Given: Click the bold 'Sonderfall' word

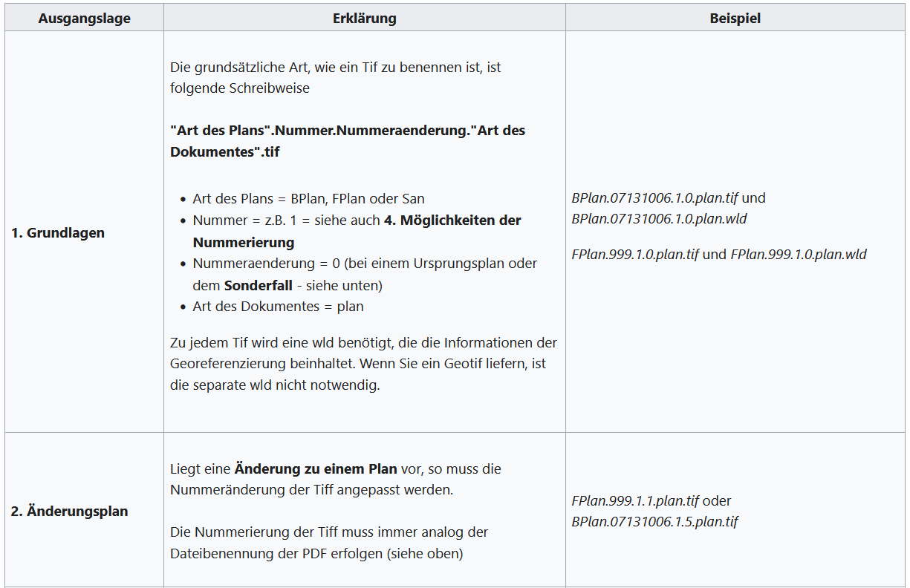Looking at the screenshot, I should click(258, 285).
